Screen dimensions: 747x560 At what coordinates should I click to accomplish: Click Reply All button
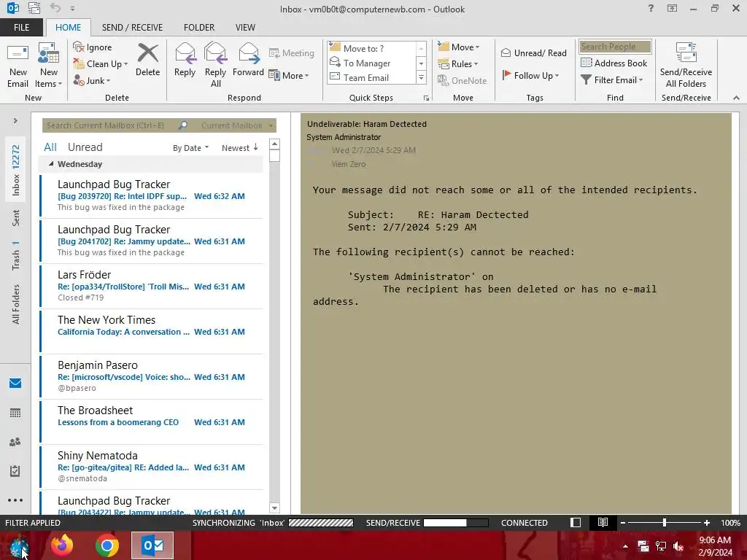point(215,66)
